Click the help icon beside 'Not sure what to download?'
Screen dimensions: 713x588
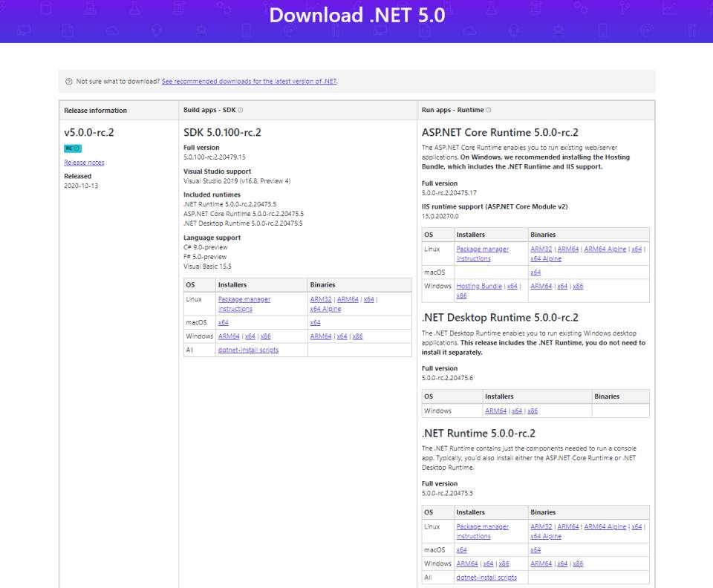[68, 82]
